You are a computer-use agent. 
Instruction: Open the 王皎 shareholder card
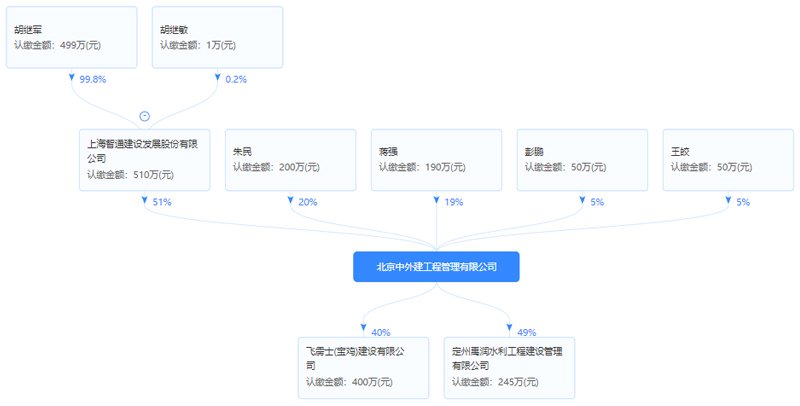728,160
